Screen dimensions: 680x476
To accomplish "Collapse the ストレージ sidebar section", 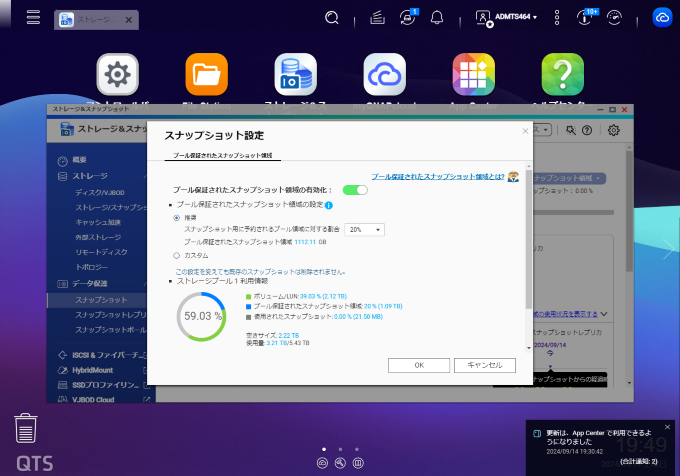I will point(145,176).
